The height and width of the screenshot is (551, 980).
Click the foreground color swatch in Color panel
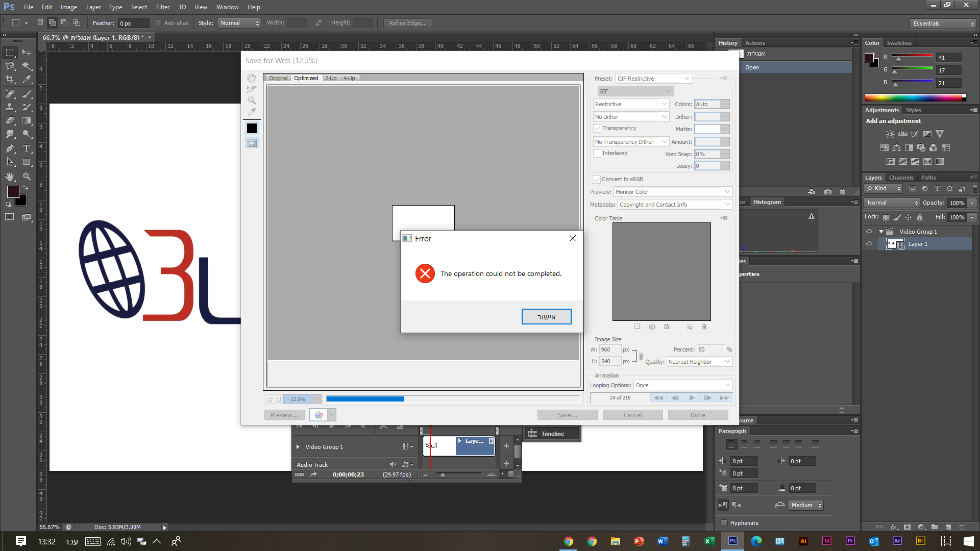(869, 58)
